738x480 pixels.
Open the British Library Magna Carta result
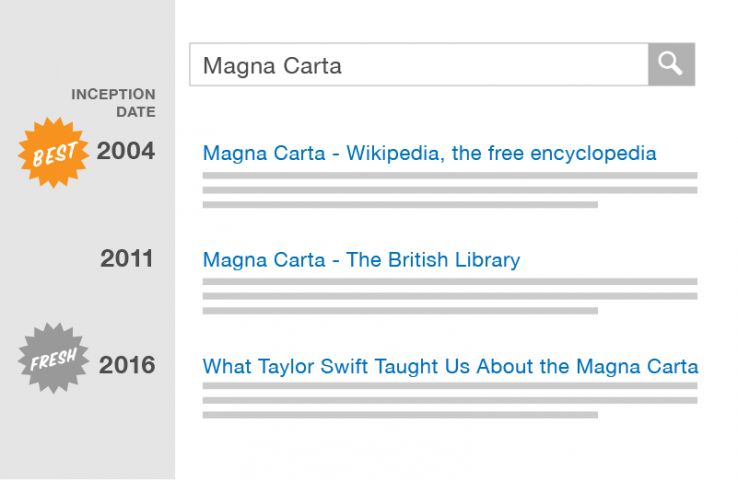coord(361,260)
